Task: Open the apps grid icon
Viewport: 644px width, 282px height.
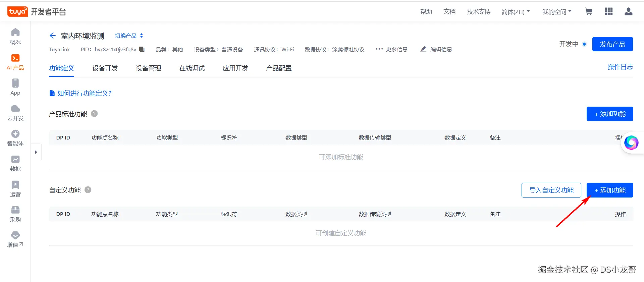Action: click(609, 12)
